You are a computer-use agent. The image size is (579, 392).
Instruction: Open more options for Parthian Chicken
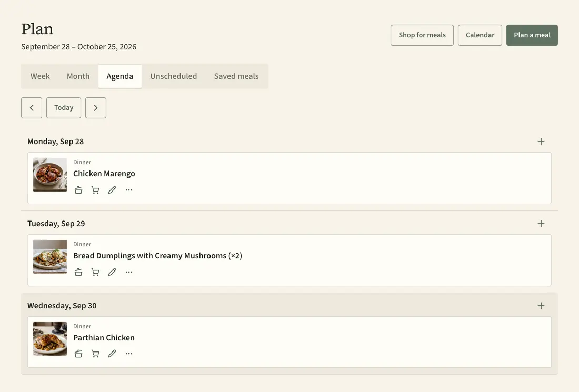(129, 354)
